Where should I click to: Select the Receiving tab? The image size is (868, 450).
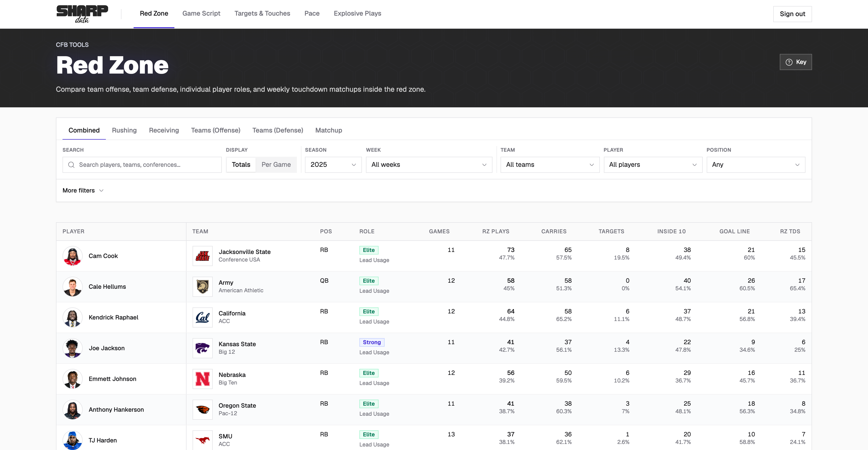tap(164, 130)
